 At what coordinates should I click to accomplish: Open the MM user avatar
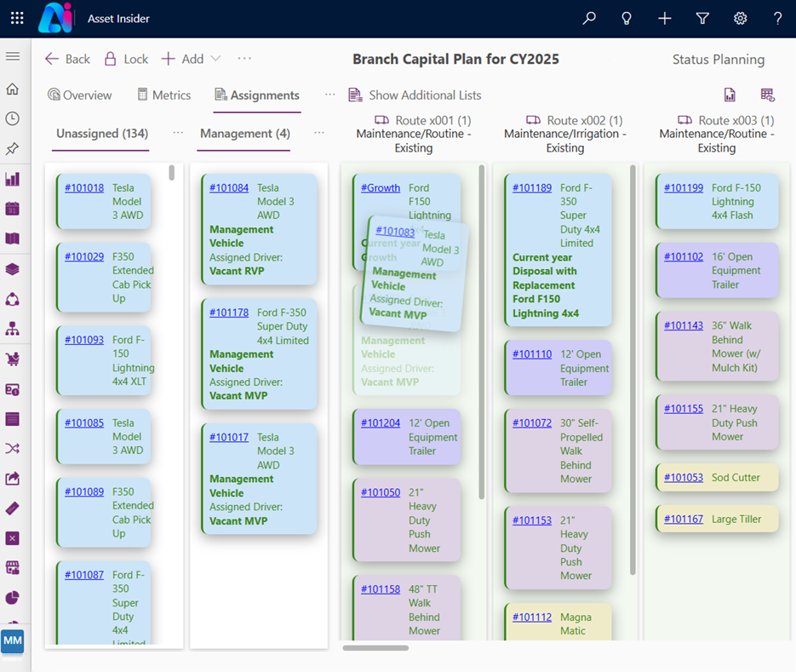pyautogui.click(x=13, y=640)
